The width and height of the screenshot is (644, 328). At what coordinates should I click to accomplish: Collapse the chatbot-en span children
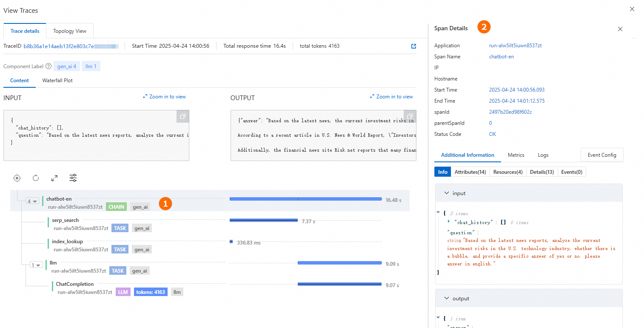coord(32,201)
